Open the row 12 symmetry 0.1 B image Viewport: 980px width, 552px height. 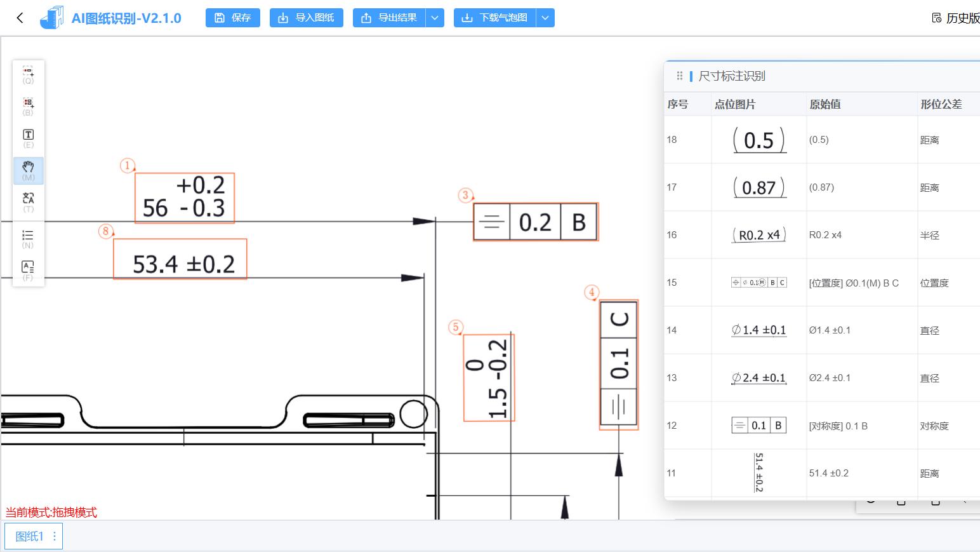759,426
